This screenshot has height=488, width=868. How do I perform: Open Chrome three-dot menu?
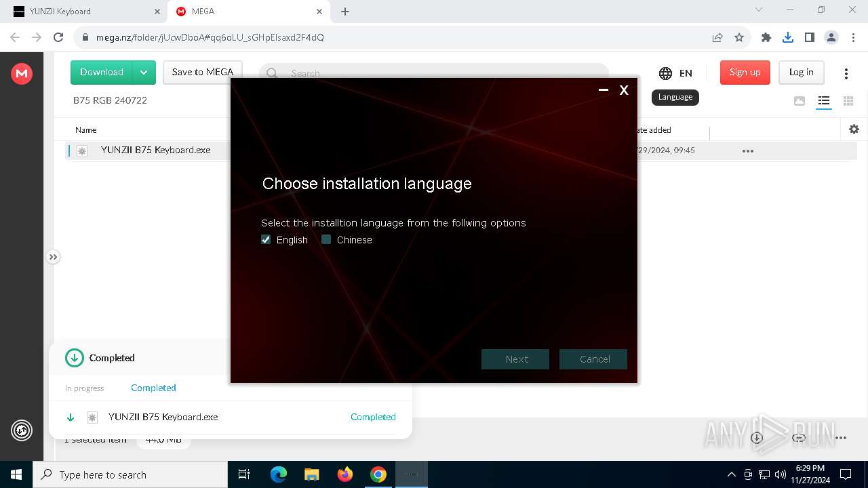tap(853, 37)
